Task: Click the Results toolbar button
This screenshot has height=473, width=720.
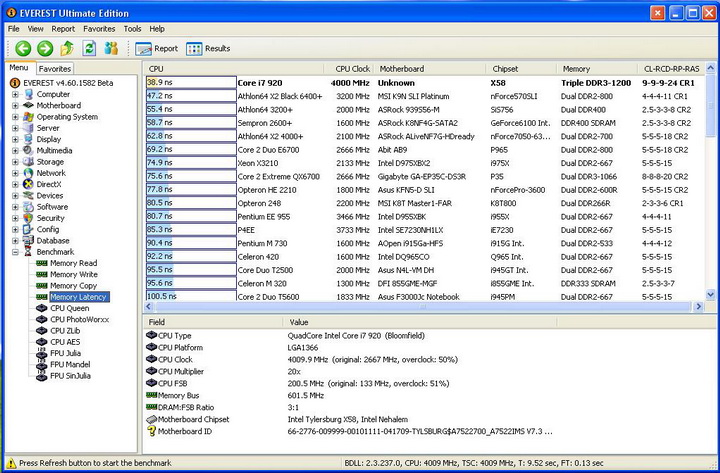Action: [x=208, y=49]
